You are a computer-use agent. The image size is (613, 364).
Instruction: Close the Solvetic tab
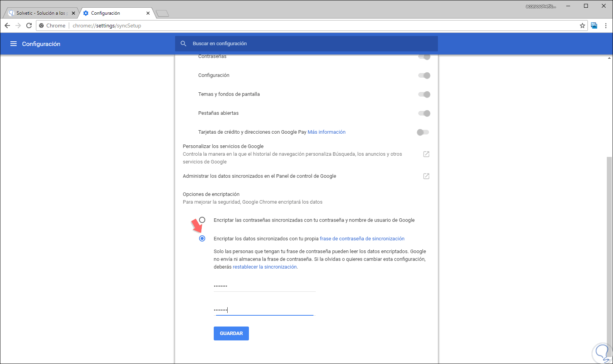(x=73, y=13)
